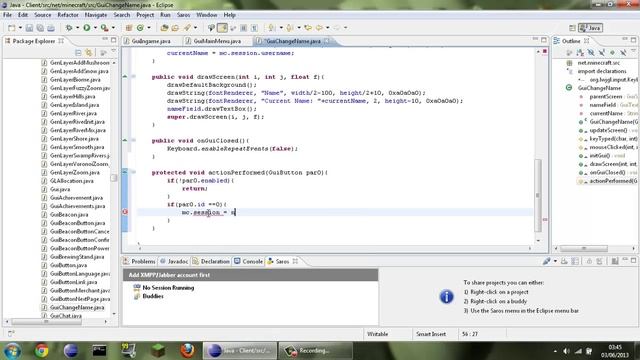Close the GuiChangeName.java editor tab

click(327, 41)
